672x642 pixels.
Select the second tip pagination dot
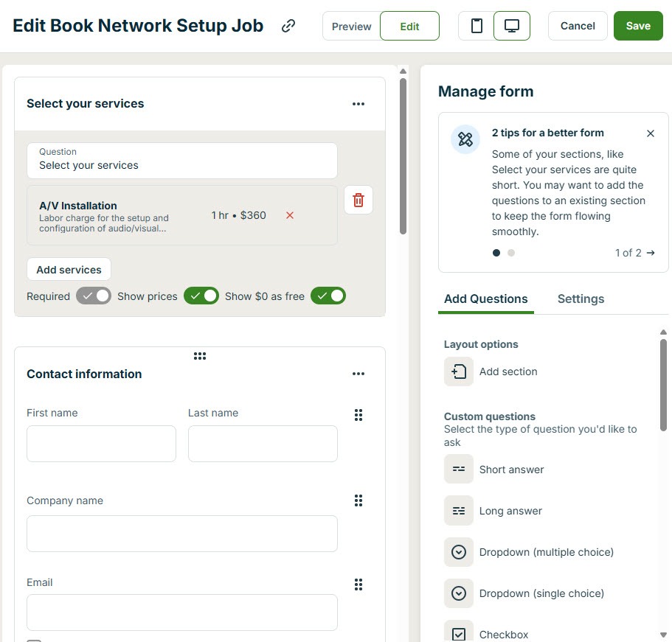(511, 253)
